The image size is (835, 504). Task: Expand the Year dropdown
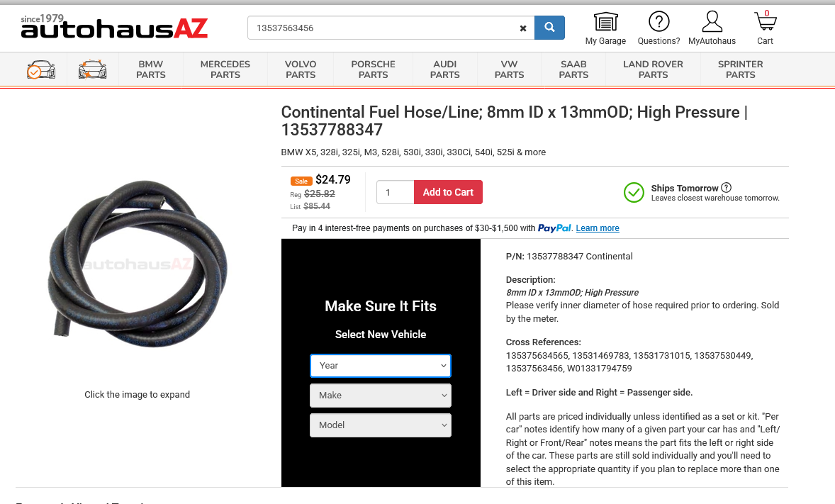(x=381, y=366)
